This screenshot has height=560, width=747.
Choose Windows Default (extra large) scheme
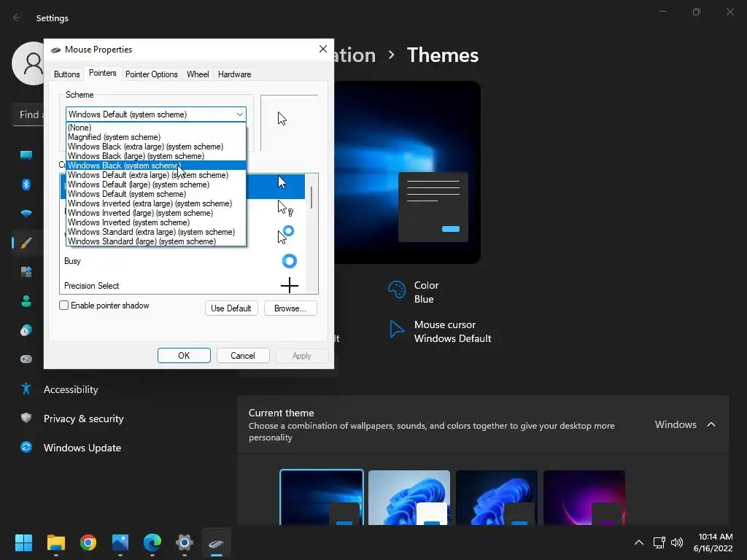point(156,175)
